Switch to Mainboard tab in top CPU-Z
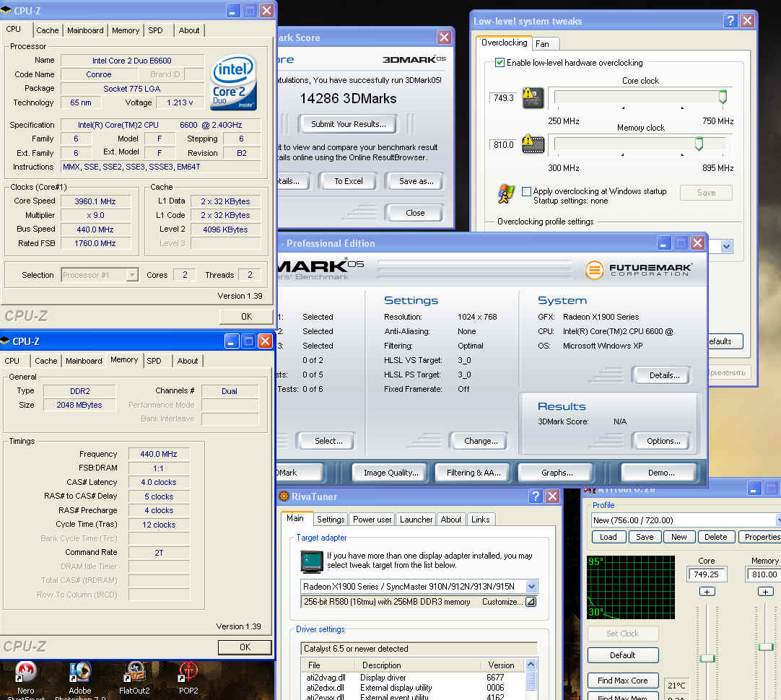Viewport: 781px width, 700px height. (x=85, y=30)
